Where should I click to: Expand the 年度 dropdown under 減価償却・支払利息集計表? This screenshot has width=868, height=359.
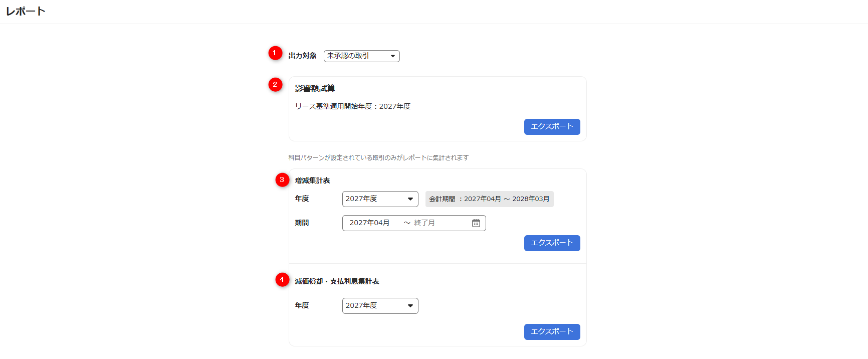click(x=380, y=306)
